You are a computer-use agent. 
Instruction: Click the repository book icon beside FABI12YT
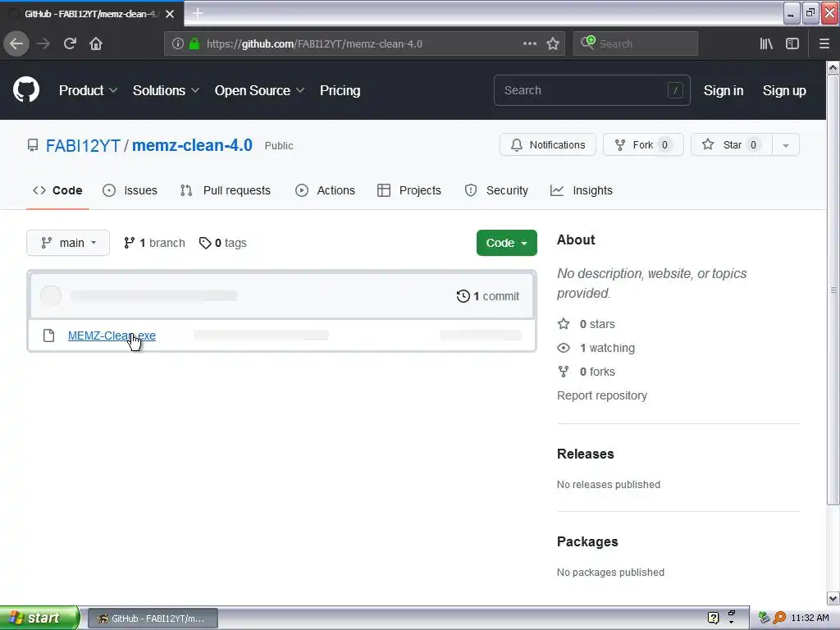(33, 145)
